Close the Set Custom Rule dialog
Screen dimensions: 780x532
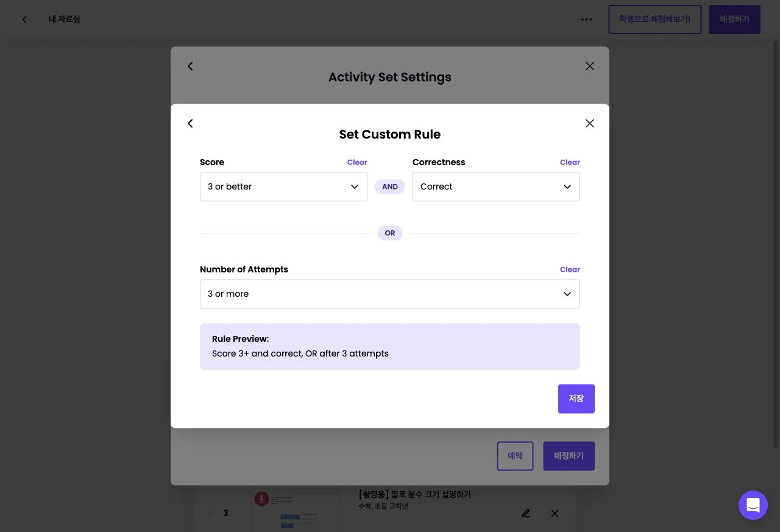click(x=590, y=123)
